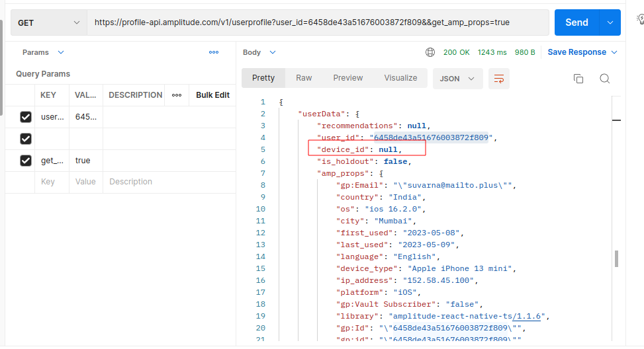The width and height of the screenshot is (644, 349).
Task: Uncheck the user_id query param checkbox
Action: tap(26, 117)
